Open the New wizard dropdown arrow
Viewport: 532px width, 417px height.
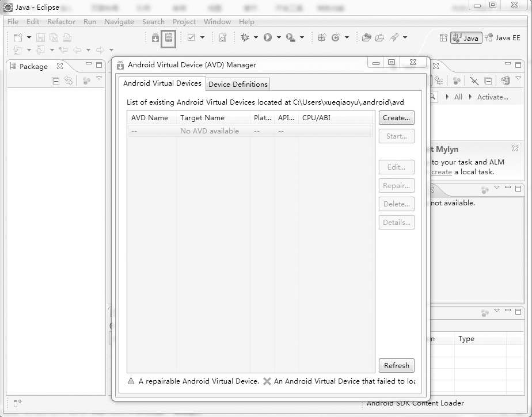pos(29,37)
